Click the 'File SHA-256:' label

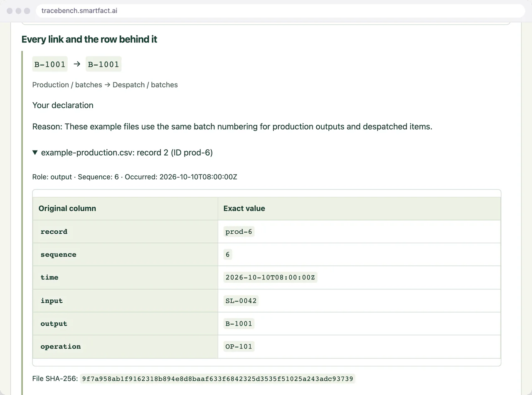tap(55, 379)
